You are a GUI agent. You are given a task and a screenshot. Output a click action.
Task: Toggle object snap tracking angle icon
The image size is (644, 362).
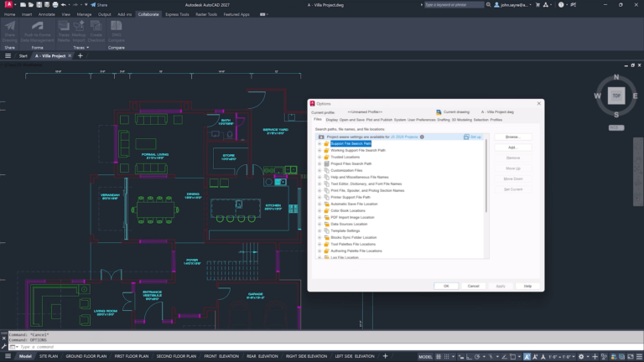point(504,357)
